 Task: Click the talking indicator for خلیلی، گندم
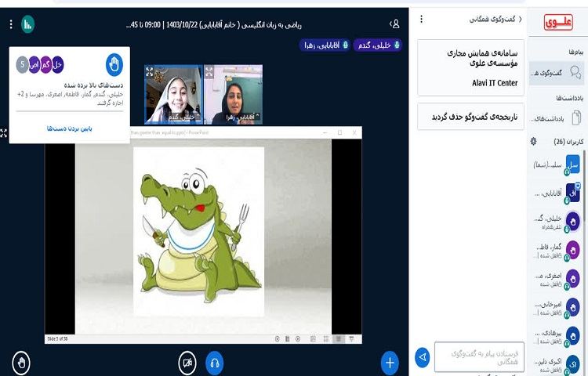[377, 45]
